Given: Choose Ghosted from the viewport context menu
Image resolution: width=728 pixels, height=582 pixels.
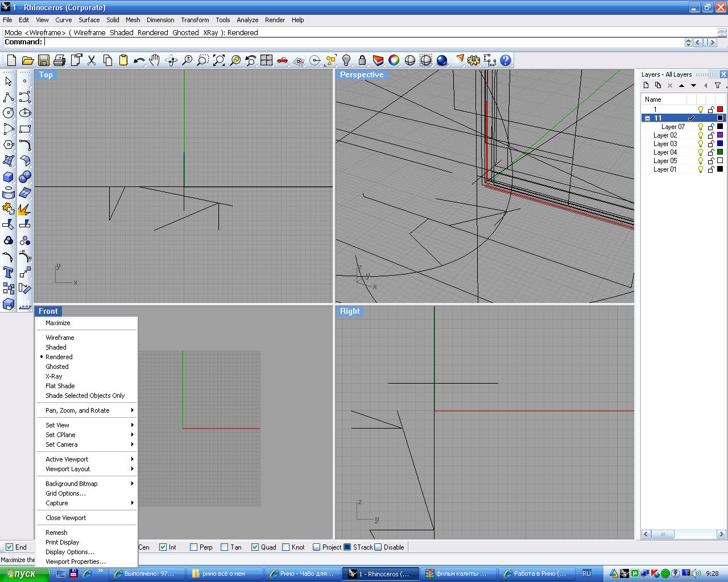Looking at the screenshot, I should pos(57,367).
